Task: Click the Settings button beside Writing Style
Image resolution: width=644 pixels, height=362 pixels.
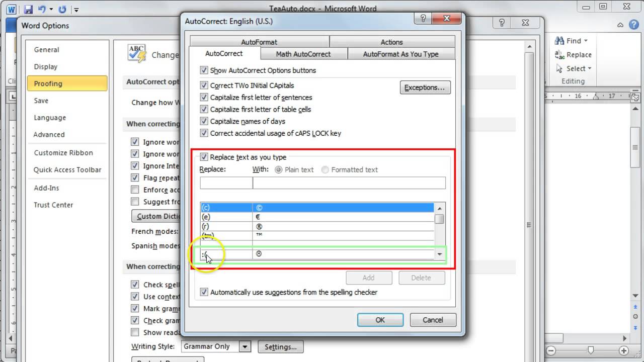Action: click(280, 347)
